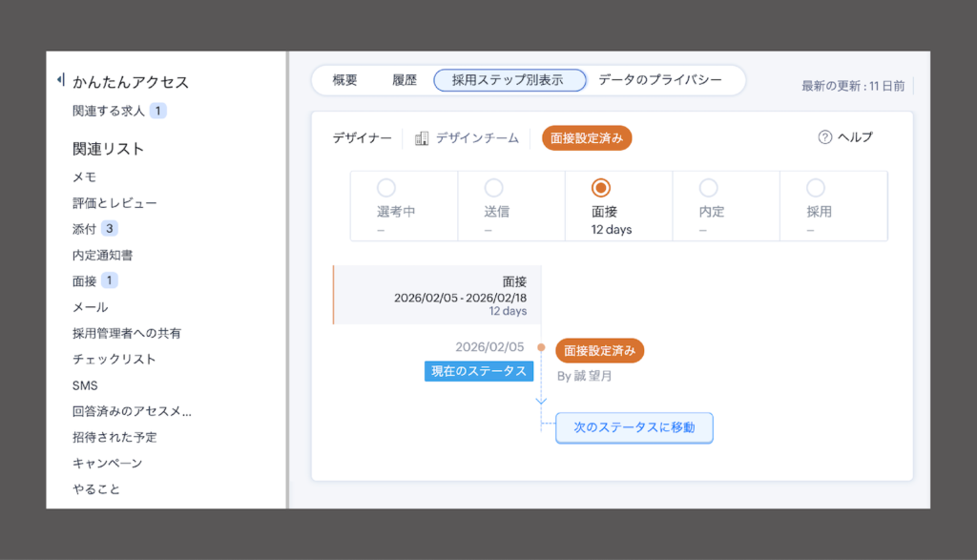
Task: Open the 履歴 tab
Action: pyautogui.click(x=404, y=80)
